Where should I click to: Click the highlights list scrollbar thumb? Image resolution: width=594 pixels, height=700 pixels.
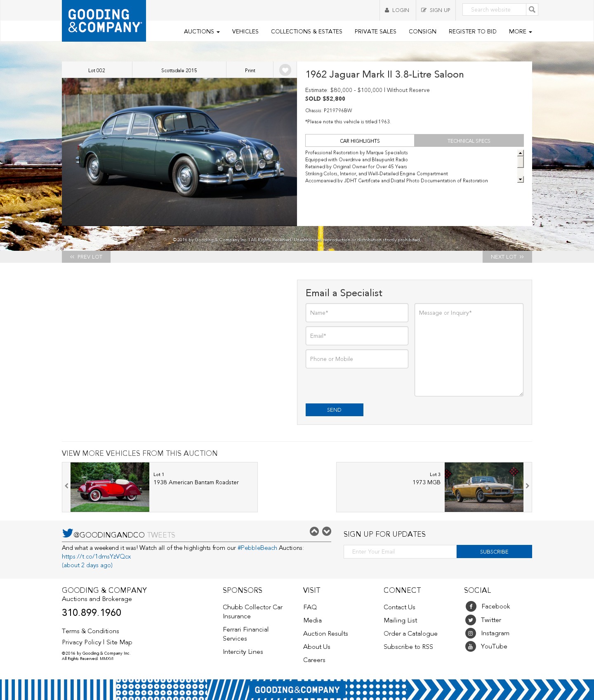pos(521,162)
